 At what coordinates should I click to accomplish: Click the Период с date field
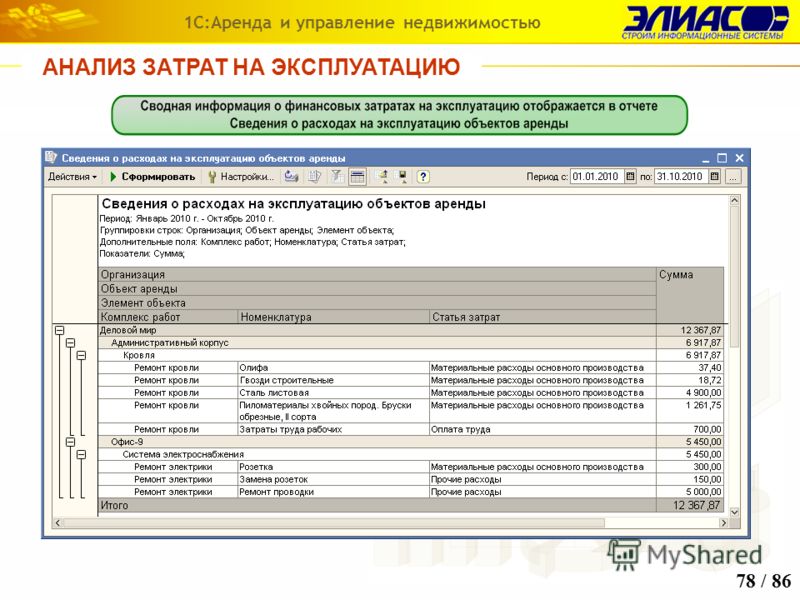pos(597,177)
